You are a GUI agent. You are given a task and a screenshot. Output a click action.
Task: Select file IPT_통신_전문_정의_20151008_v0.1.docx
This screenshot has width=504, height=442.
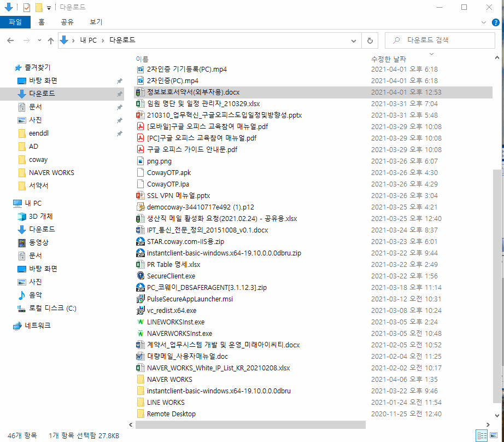[207, 230]
